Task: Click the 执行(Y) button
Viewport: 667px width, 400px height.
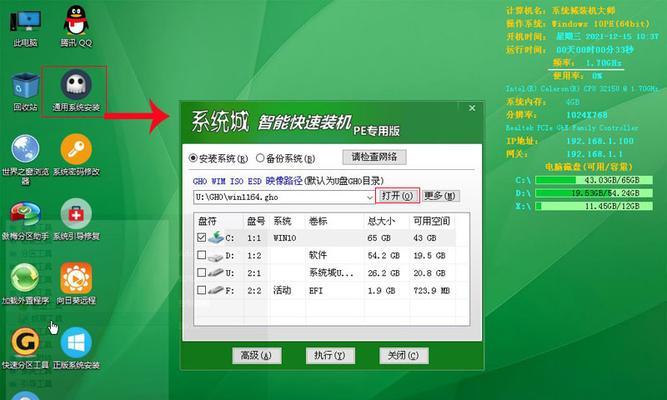Action: (x=330, y=355)
